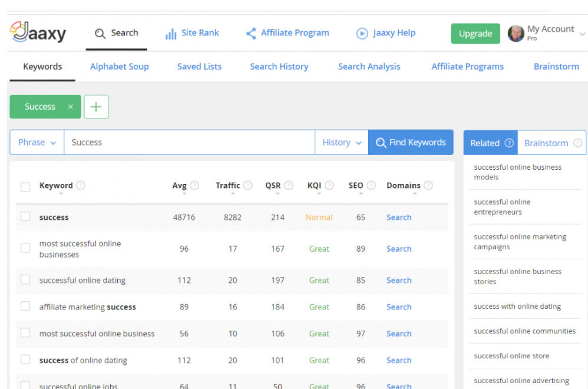Select related 'successful online store'
The width and height of the screenshot is (588, 389).
(x=511, y=356)
